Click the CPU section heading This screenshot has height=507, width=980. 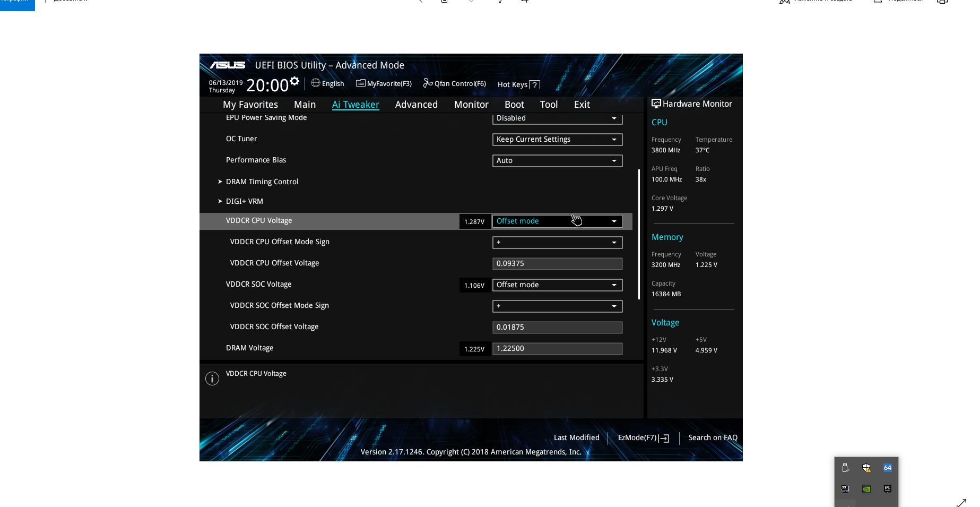click(660, 123)
